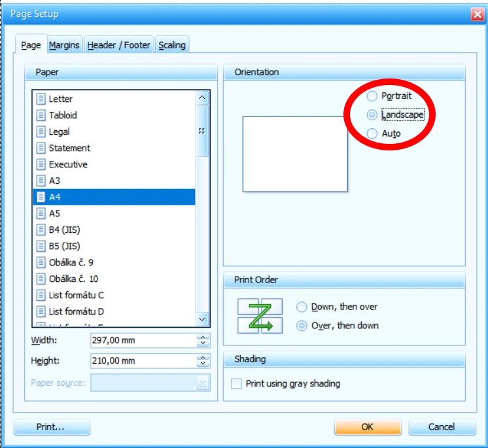The height and width of the screenshot is (448, 488).
Task: Open the Header / Footer tab
Action: [x=118, y=45]
